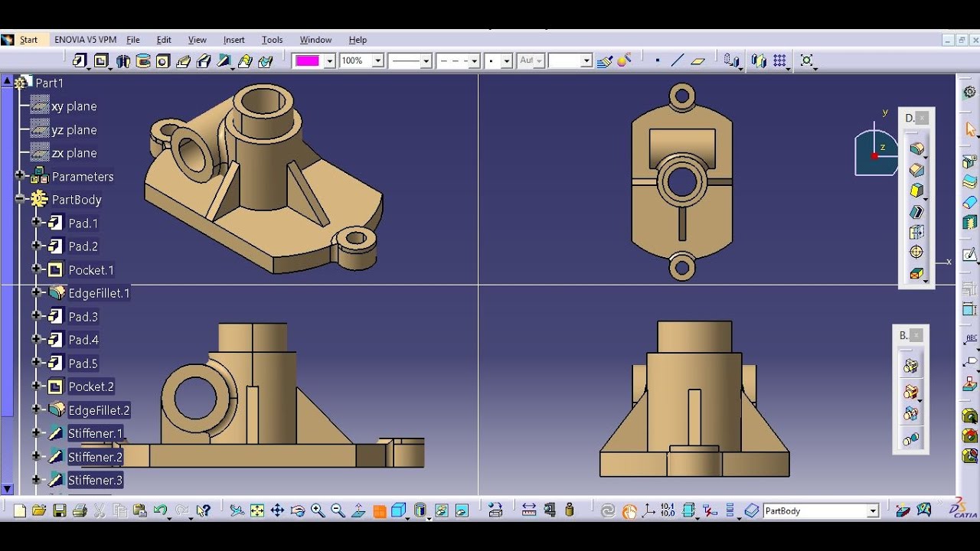
Task: Click the tree scroll down arrow
Action: pos(7,489)
